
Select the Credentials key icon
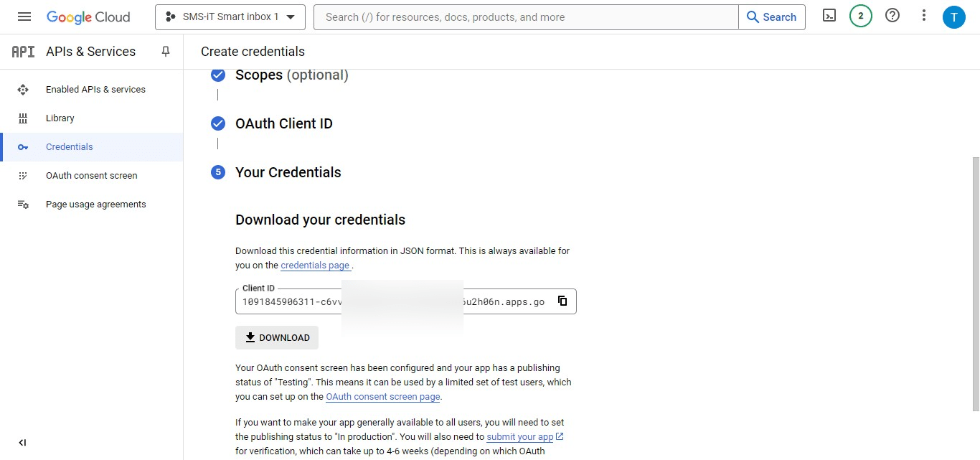24,146
